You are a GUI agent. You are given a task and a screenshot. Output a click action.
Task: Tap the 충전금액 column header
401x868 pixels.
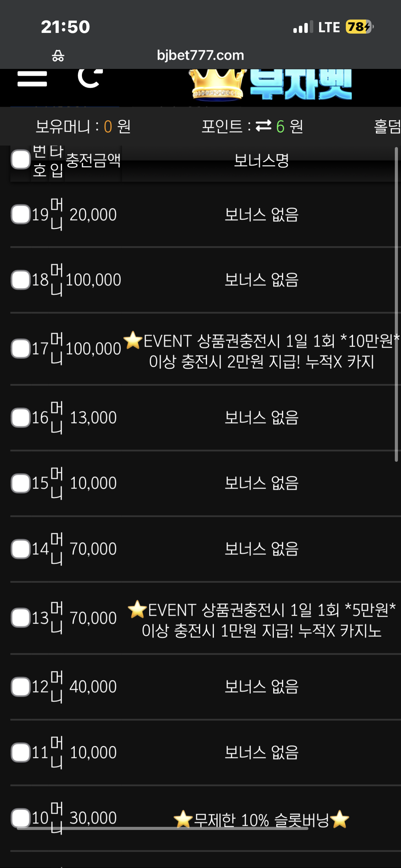click(93, 160)
